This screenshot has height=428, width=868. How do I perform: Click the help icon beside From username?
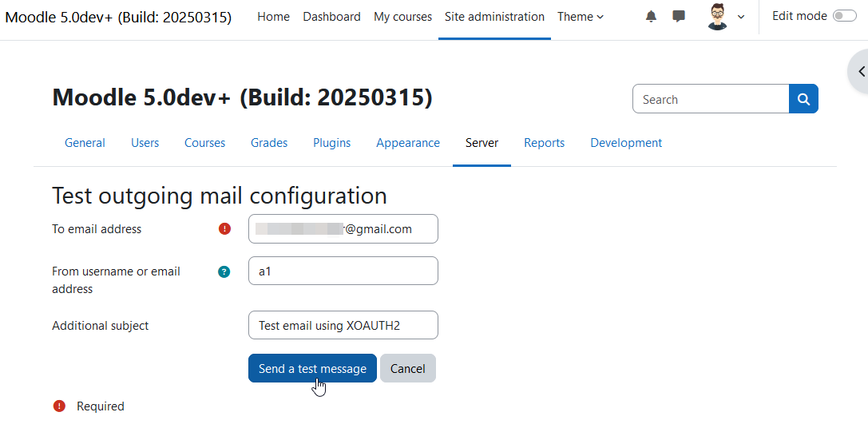[x=224, y=271]
